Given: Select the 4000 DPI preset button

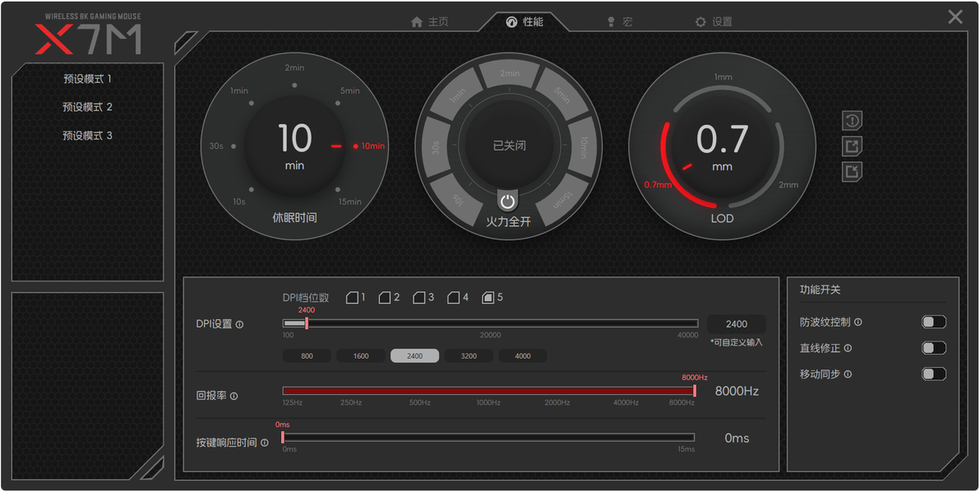Looking at the screenshot, I should (523, 355).
